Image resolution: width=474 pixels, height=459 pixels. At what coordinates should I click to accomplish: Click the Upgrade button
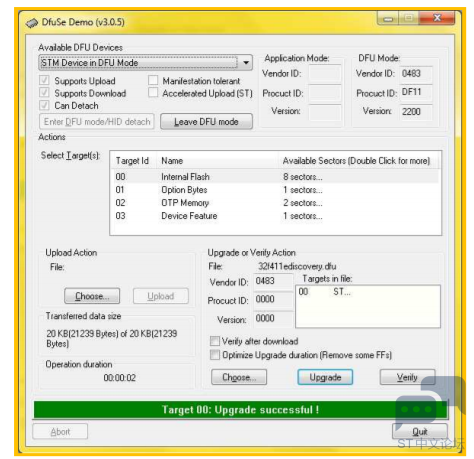point(325,377)
